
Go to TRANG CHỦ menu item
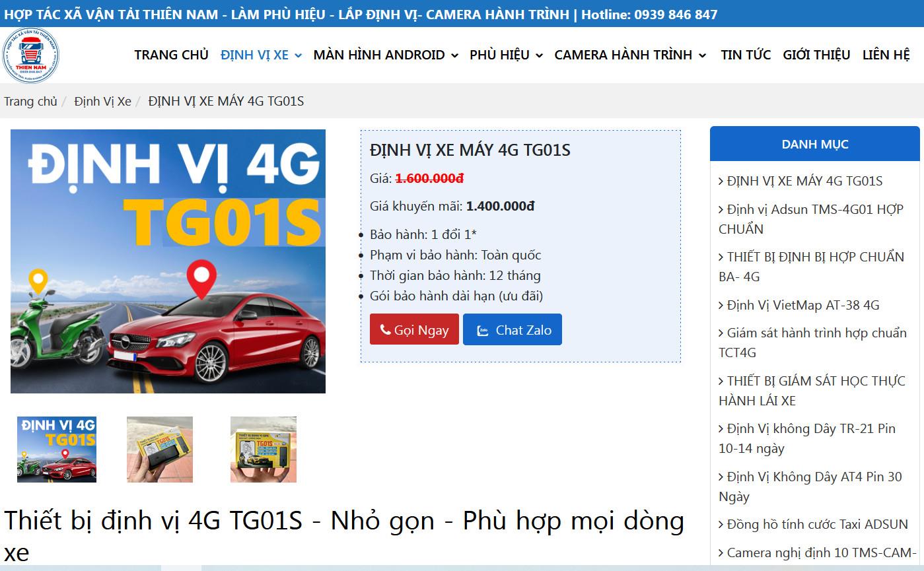[171, 55]
